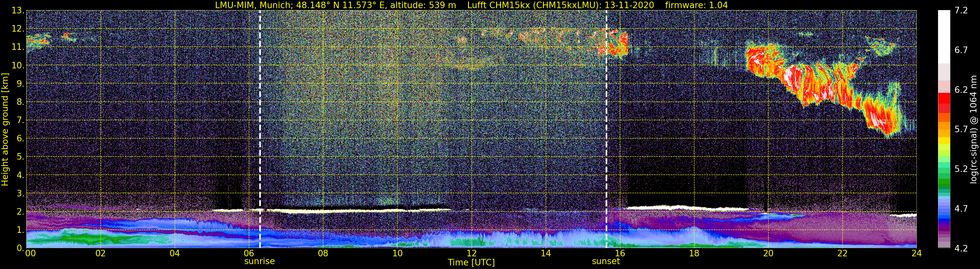Click the '0.' height axis tick label

[20, 248]
